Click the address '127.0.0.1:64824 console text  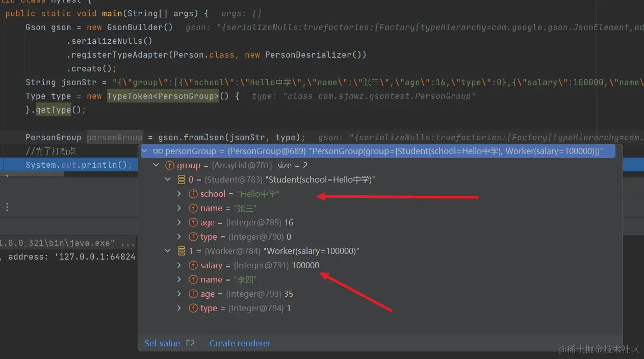pyautogui.click(x=71, y=257)
